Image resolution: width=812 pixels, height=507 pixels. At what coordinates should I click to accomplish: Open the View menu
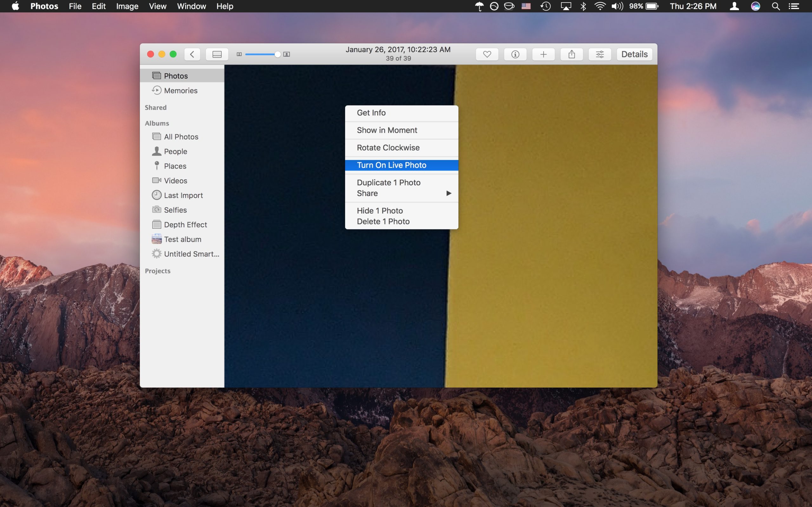157,6
